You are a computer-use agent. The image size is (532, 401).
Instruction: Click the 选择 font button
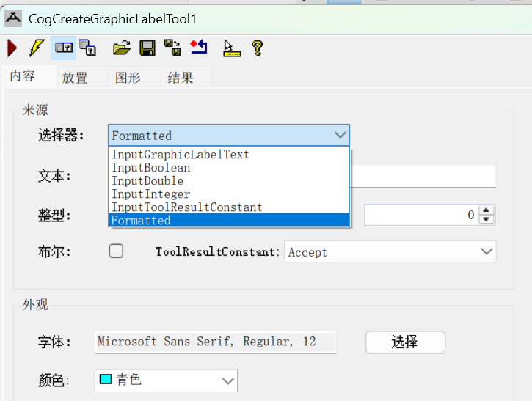coord(406,342)
